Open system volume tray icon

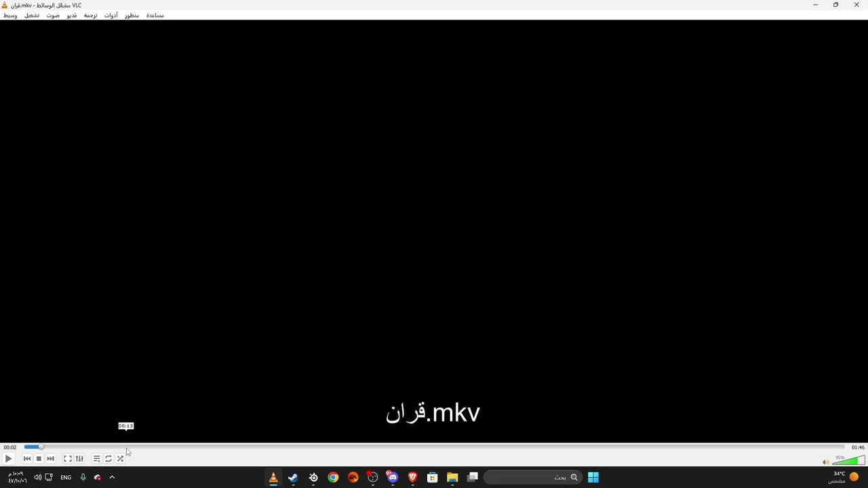37,477
